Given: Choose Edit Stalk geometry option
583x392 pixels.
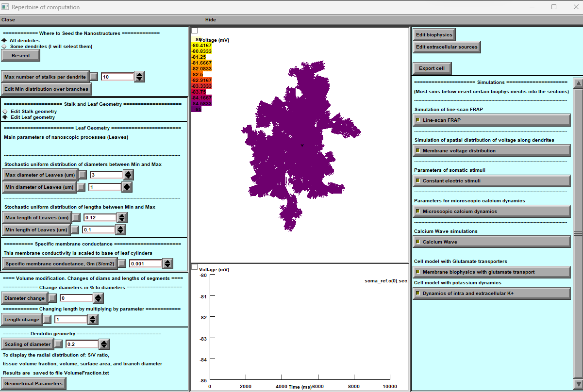Looking at the screenshot, I should (x=5, y=112).
